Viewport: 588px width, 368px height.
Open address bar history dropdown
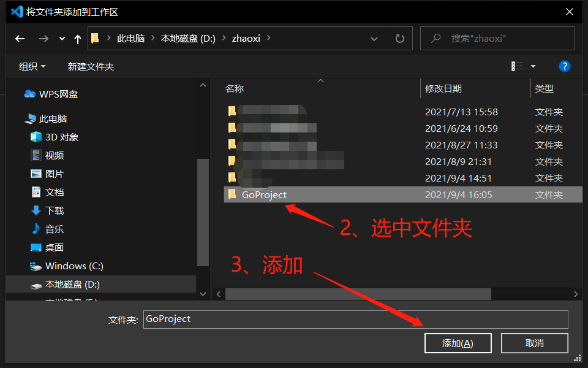(374, 39)
